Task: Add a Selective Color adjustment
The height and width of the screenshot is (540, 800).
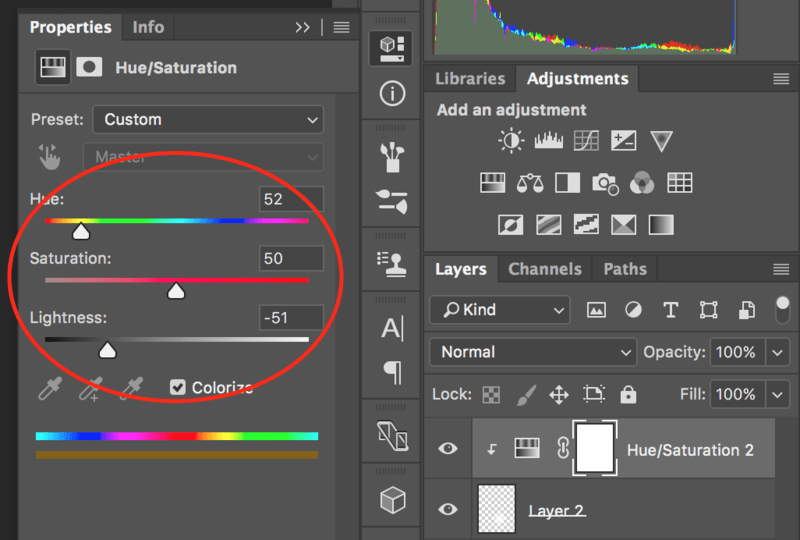Action: point(623,225)
